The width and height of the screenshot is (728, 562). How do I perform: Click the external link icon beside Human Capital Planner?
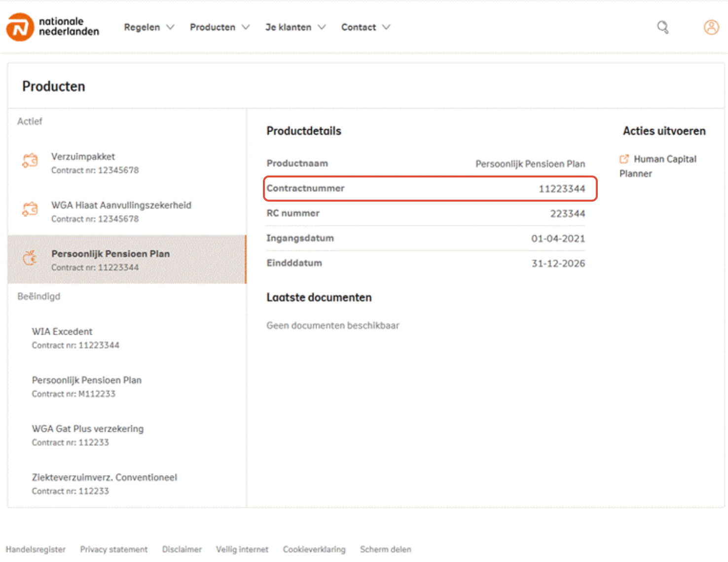coord(624,159)
